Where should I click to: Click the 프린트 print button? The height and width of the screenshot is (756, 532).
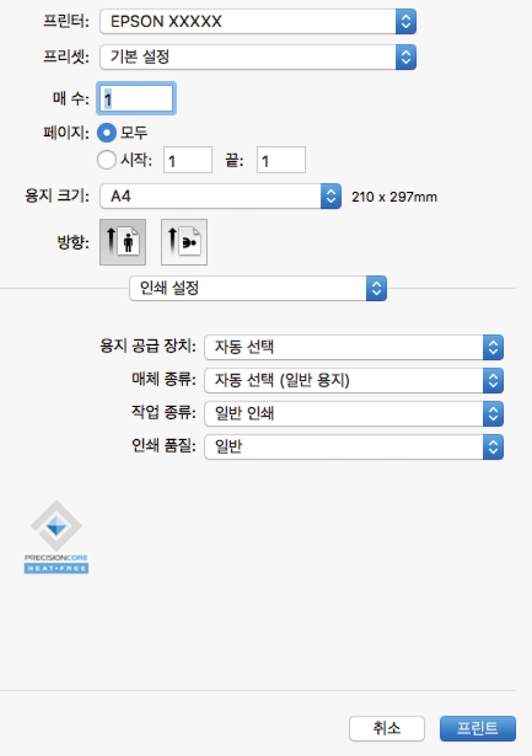click(478, 729)
